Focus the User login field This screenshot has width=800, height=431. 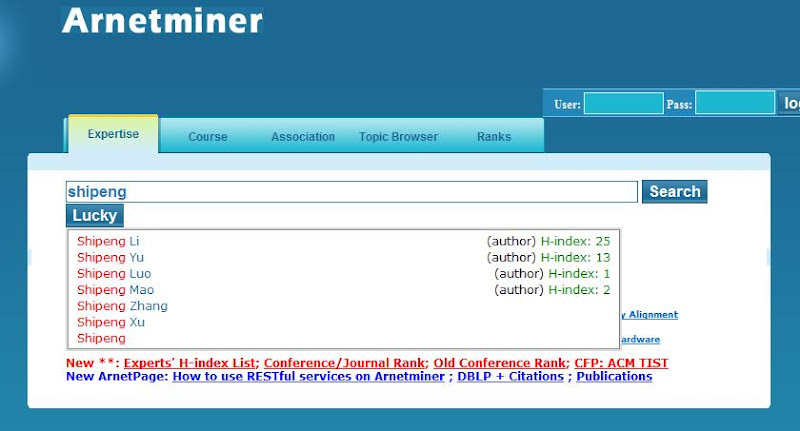coord(623,104)
